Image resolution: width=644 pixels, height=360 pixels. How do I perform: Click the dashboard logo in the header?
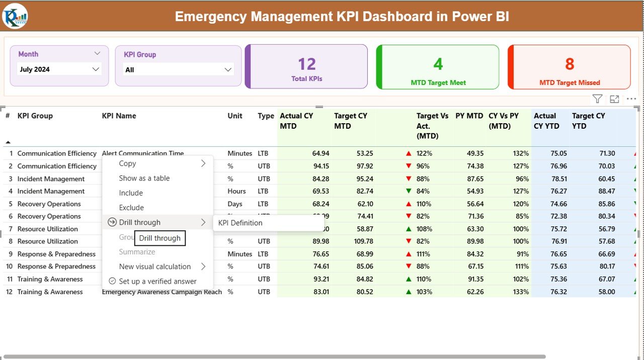[15, 16]
